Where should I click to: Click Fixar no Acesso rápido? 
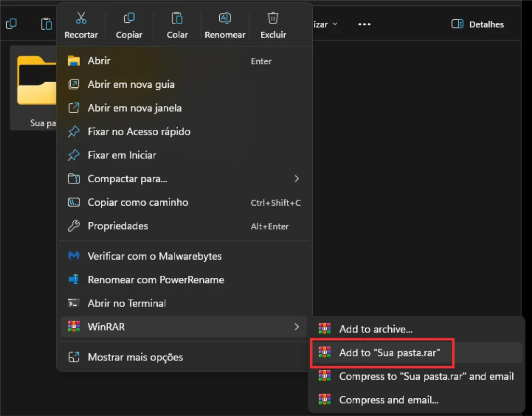(139, 131)
